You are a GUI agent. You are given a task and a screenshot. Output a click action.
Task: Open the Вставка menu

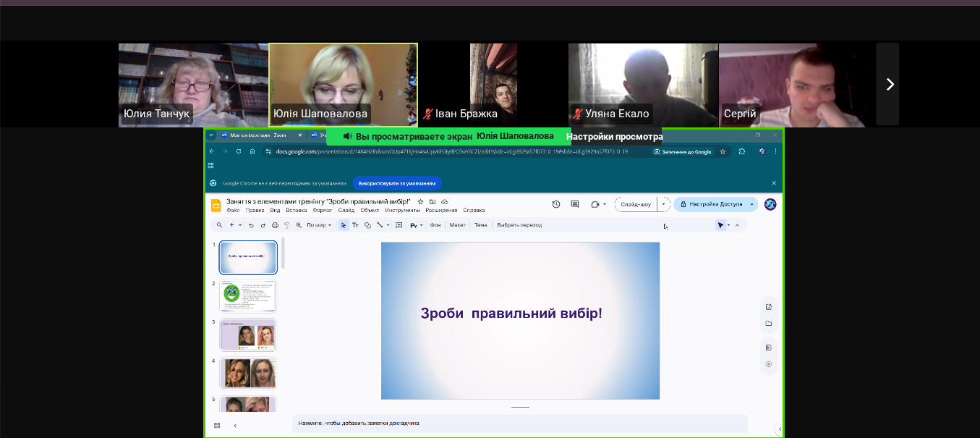[x=297, y=211]
